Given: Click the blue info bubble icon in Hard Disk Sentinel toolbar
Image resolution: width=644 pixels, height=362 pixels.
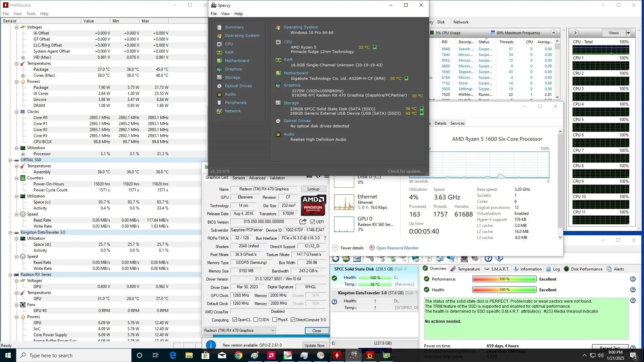Looking at the screenshot, I should tap(499, 258).
